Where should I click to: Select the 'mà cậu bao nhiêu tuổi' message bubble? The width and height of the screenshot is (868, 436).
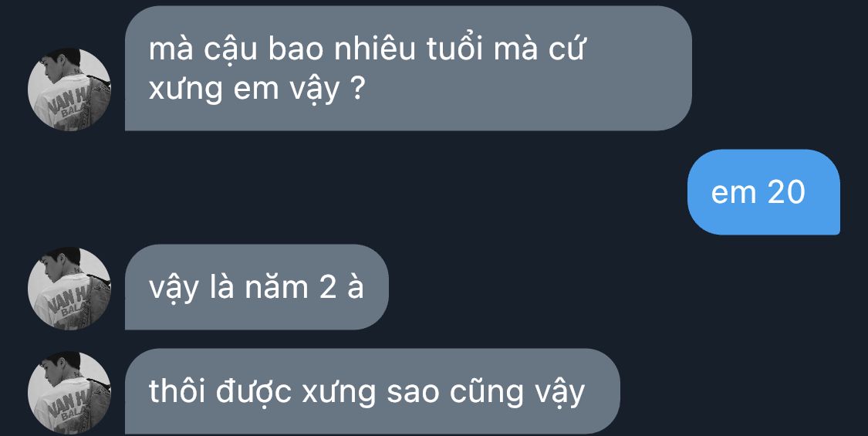click(408, 68)
